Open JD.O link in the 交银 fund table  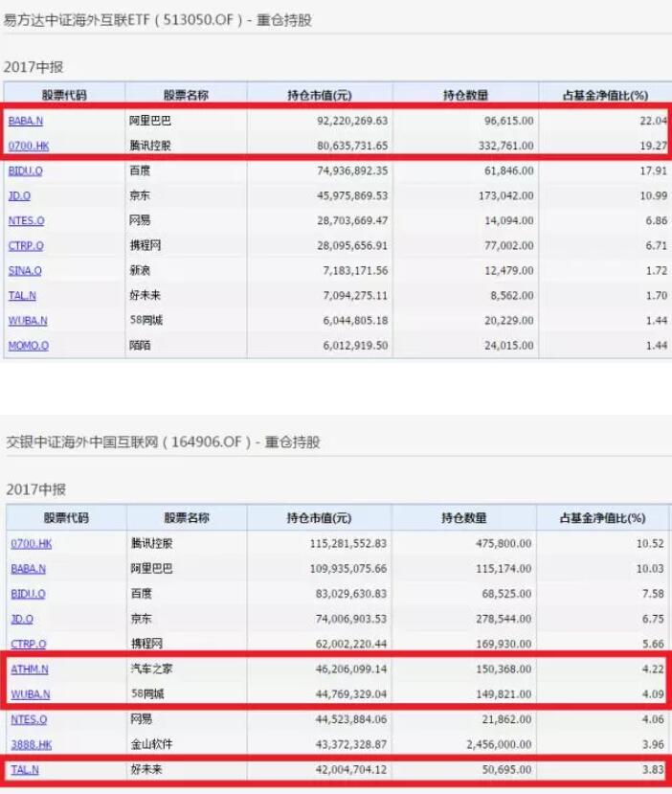21,618
